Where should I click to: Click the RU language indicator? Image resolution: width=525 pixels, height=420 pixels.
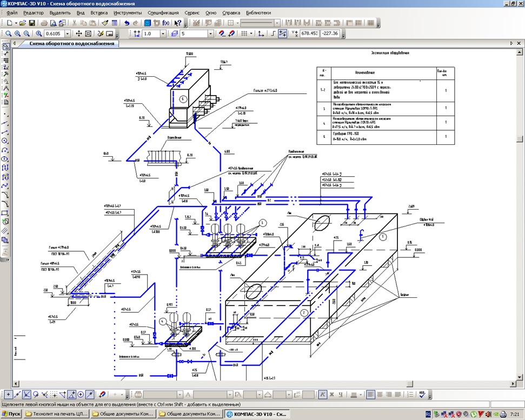tap(428, 414)
